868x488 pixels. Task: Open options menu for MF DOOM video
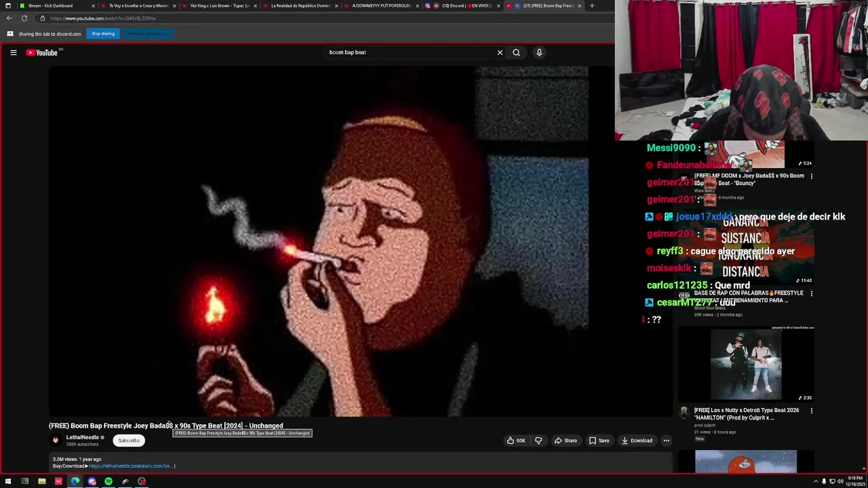(811, 176)
